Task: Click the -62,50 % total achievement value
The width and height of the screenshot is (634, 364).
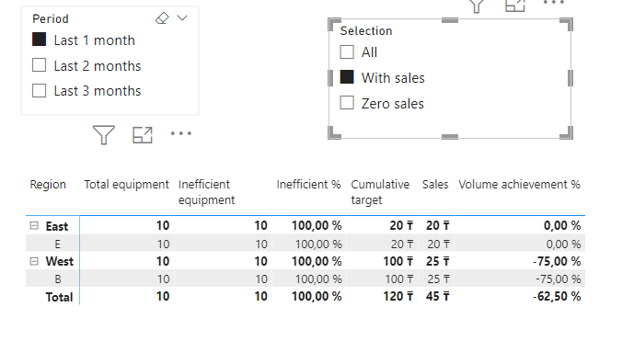Action: pos(557,297)
